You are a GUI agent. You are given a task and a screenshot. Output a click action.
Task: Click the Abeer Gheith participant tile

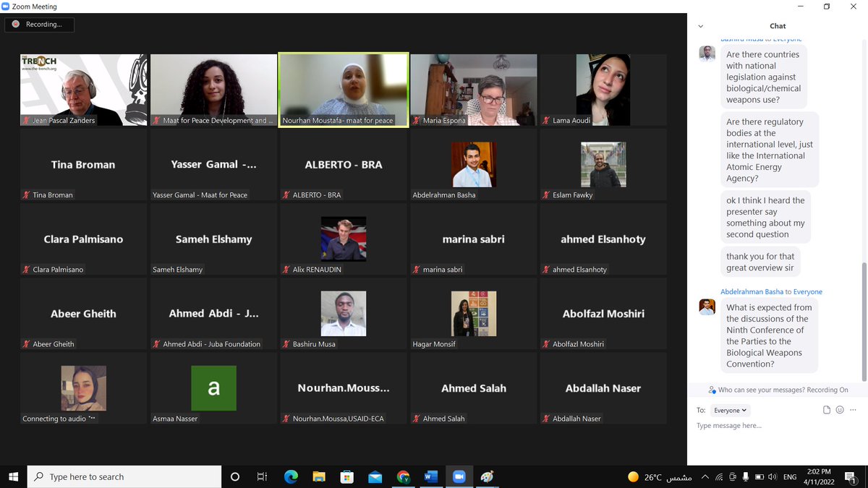(83, 313)
